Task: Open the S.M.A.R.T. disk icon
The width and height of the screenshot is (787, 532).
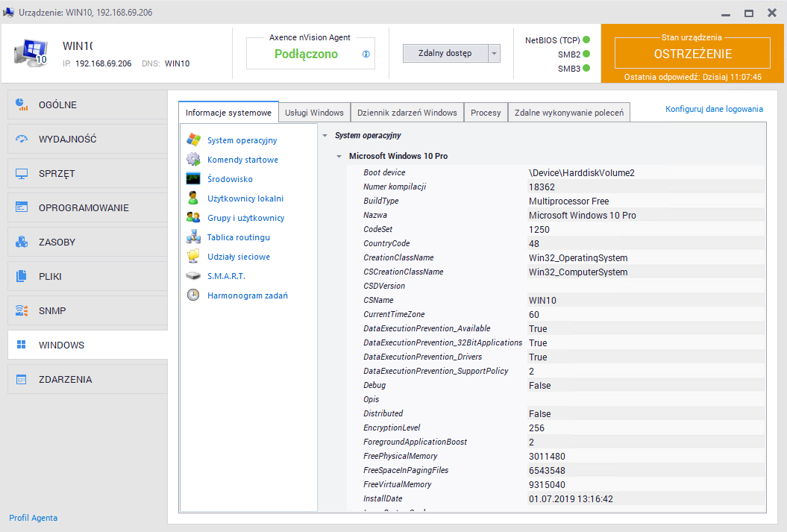Action: pos(194,276)
